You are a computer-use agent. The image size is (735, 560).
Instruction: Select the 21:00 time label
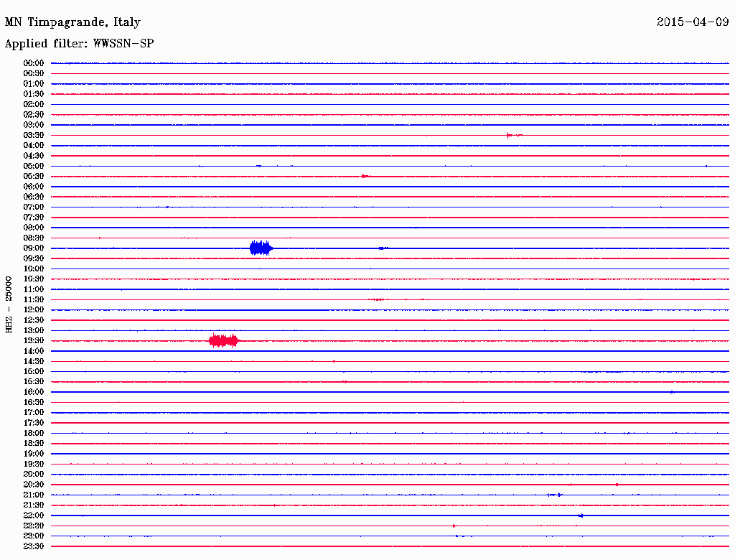click(x=33, y=495)
